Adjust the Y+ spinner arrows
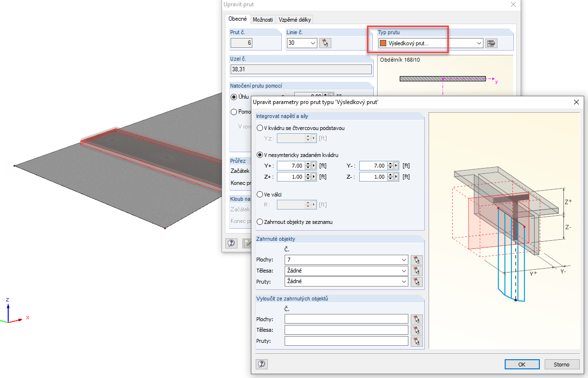 click(308, 166)
